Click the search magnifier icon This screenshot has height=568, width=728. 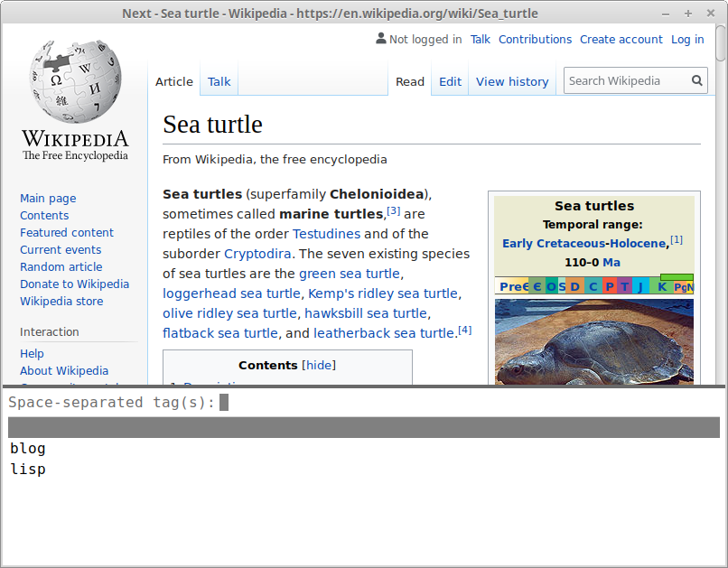coord(697,80)
